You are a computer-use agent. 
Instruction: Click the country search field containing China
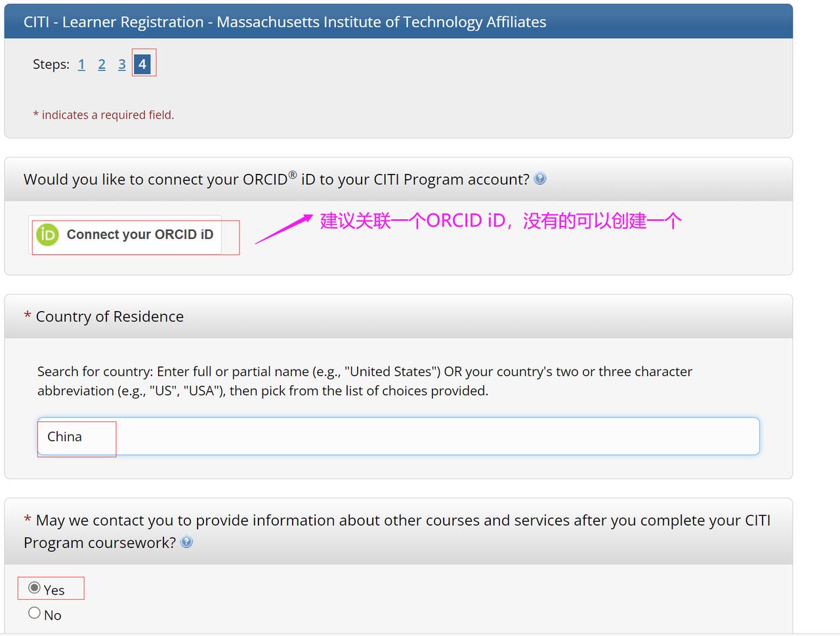click(x=398, y=436)
